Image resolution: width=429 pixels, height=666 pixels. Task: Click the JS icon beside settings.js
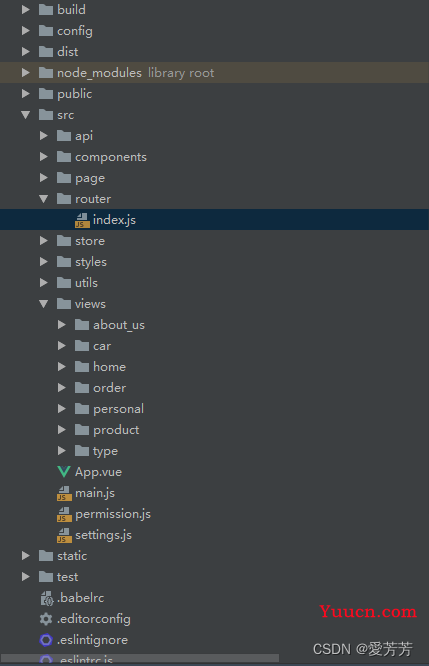click(64, 535)
